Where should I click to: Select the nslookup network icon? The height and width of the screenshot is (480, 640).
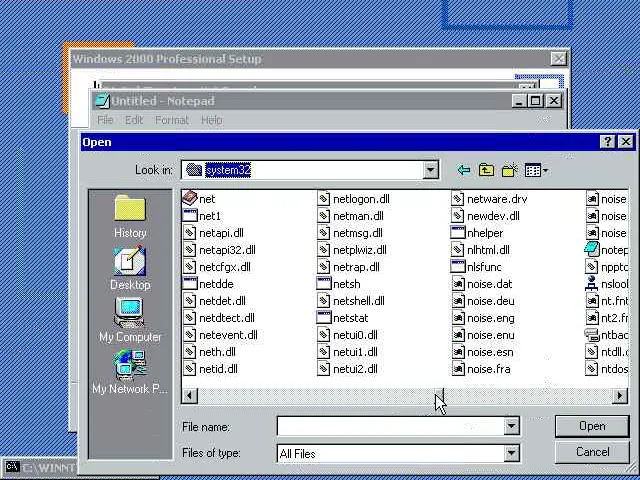coord(592,284)
